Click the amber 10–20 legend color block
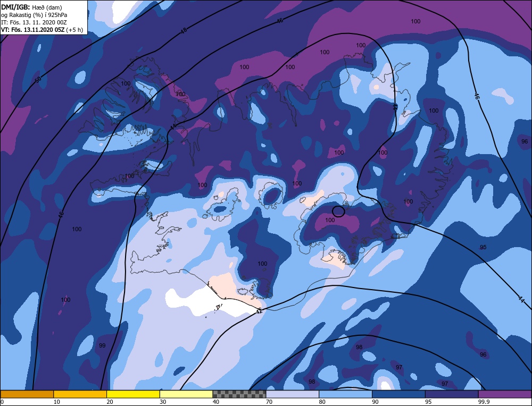Image resolution: width=532 pixels, height=406 pixels. 80,394
